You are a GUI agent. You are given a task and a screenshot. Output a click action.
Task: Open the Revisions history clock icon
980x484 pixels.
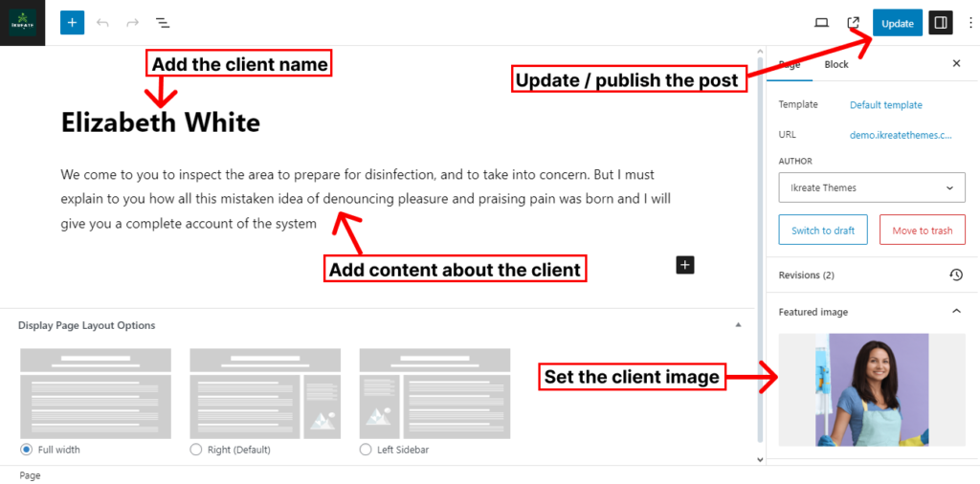pos(956,275)
